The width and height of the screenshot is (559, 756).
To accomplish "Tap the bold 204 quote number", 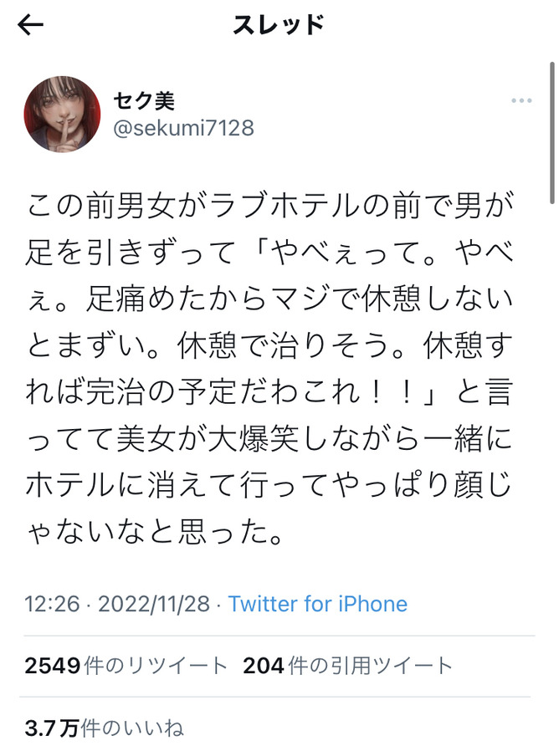I will 264,666.
